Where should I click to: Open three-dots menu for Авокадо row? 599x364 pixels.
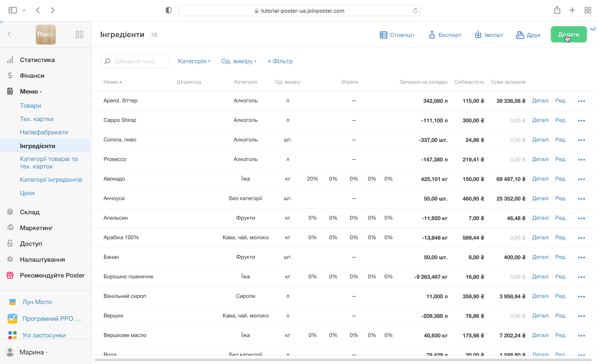[581, 179]
